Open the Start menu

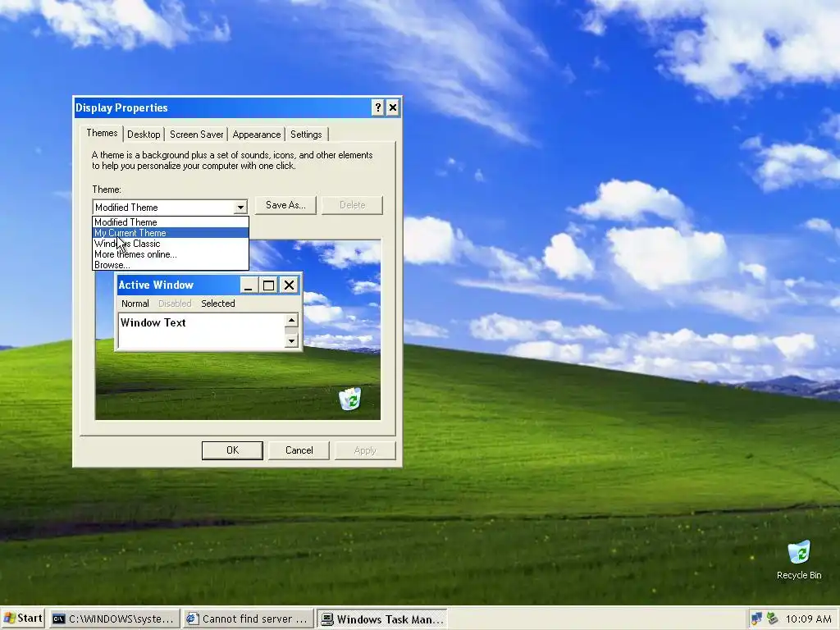coord(22,619)
